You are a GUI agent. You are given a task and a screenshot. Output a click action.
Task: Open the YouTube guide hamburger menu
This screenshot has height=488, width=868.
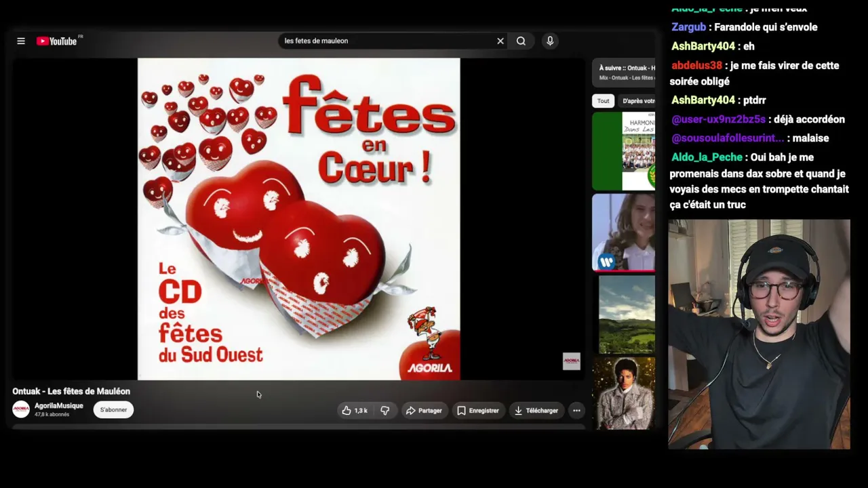[x=21, y=41]
